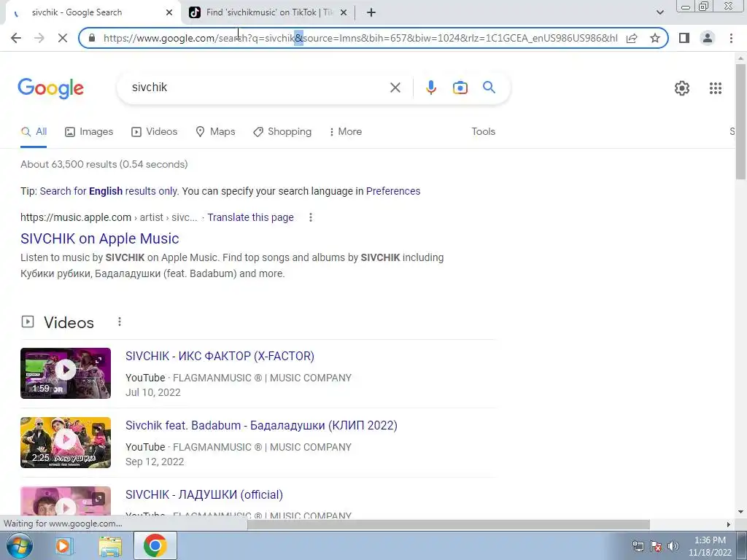Viewport: 747px width, 560px height.
Task: Open the Google apps grid
Action: point(715,88)
